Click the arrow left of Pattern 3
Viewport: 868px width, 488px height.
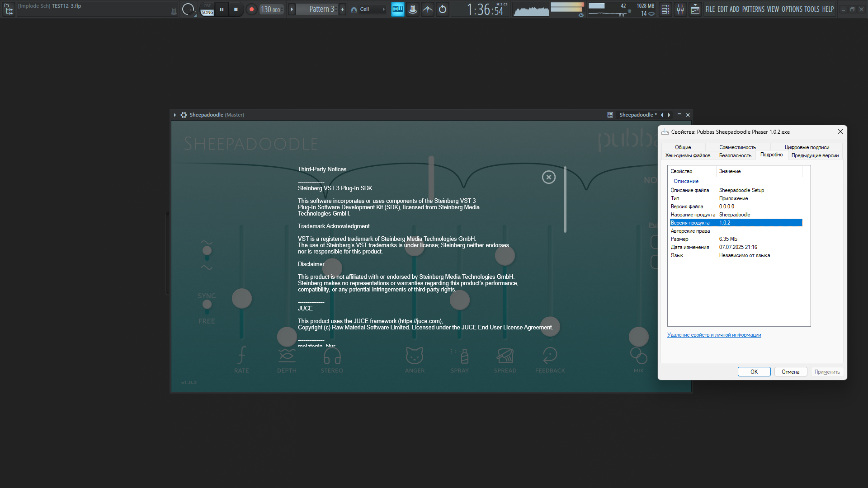[x=292, y=9]
